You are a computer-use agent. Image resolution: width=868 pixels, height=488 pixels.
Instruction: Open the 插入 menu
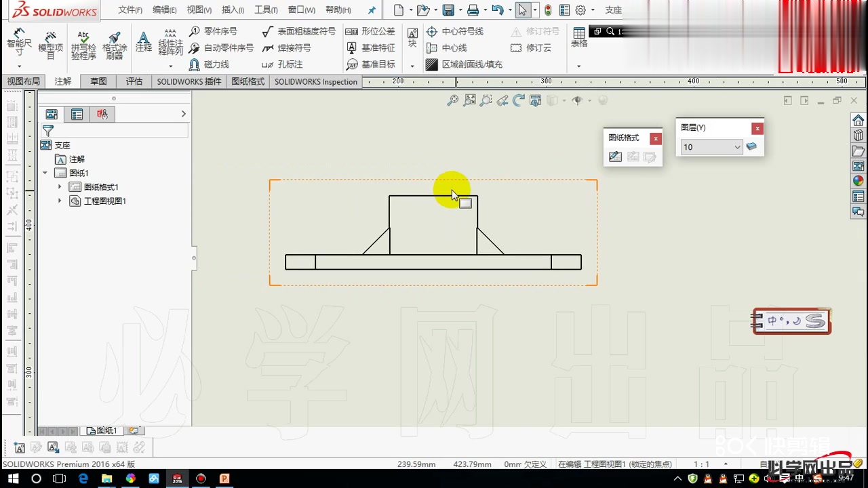click(x=233, y=10)
